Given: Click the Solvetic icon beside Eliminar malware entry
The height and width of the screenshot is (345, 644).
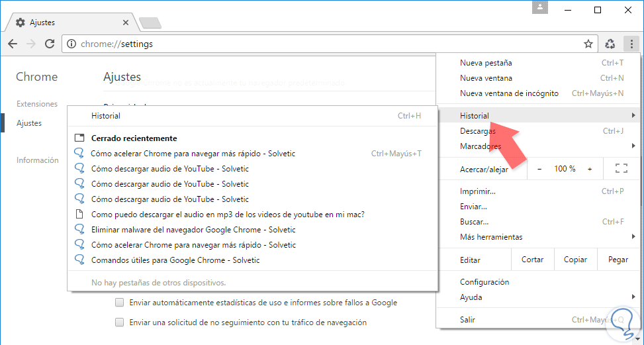Looking at the screenshot, I should (x=79, y=230).
